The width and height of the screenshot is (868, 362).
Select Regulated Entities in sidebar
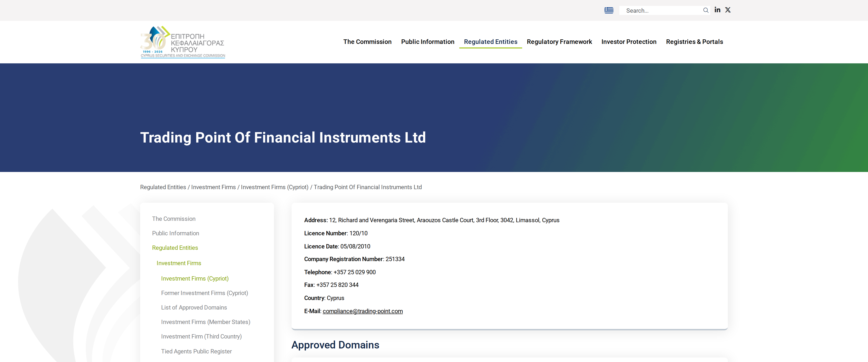(175, 248)
